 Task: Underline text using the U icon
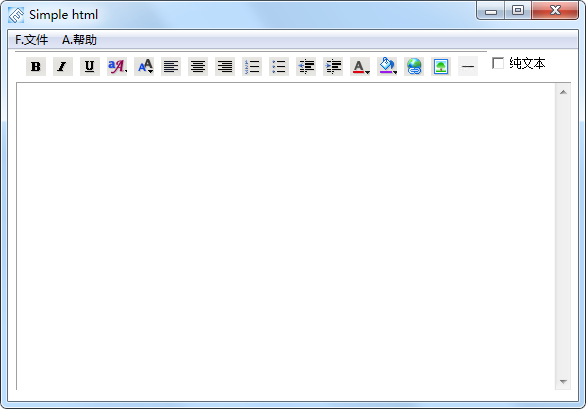point(90,67)
